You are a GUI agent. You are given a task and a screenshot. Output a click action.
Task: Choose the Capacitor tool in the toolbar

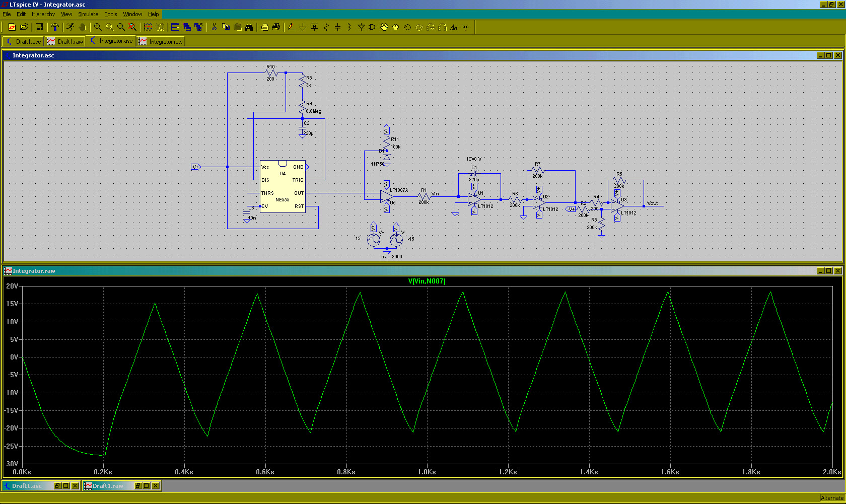pos(337,27)
